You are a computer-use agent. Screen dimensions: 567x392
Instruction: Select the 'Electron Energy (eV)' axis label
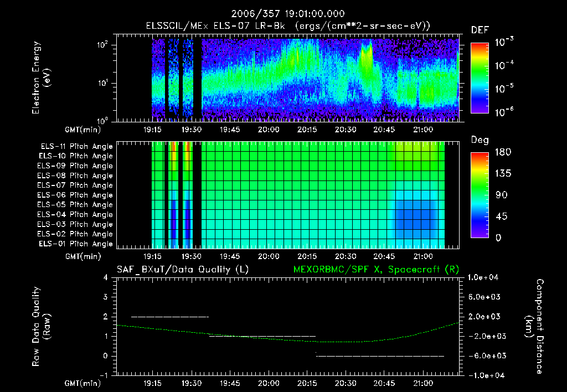click(x=41, y=78)
